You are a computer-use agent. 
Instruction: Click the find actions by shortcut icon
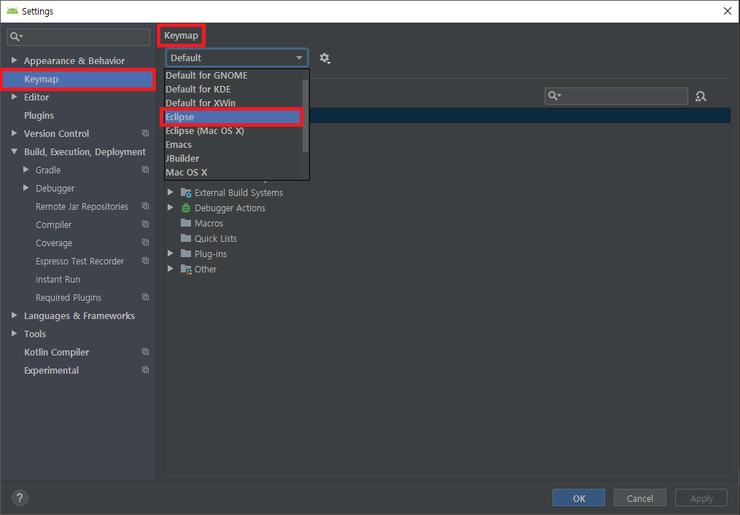(x=701, y=96)
